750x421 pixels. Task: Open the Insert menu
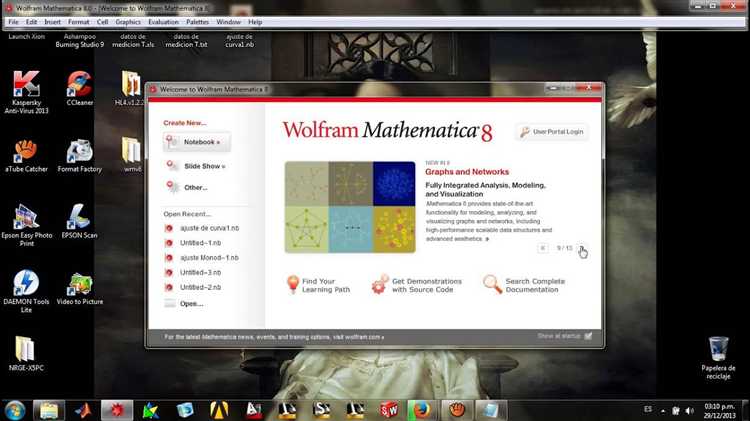53,22
